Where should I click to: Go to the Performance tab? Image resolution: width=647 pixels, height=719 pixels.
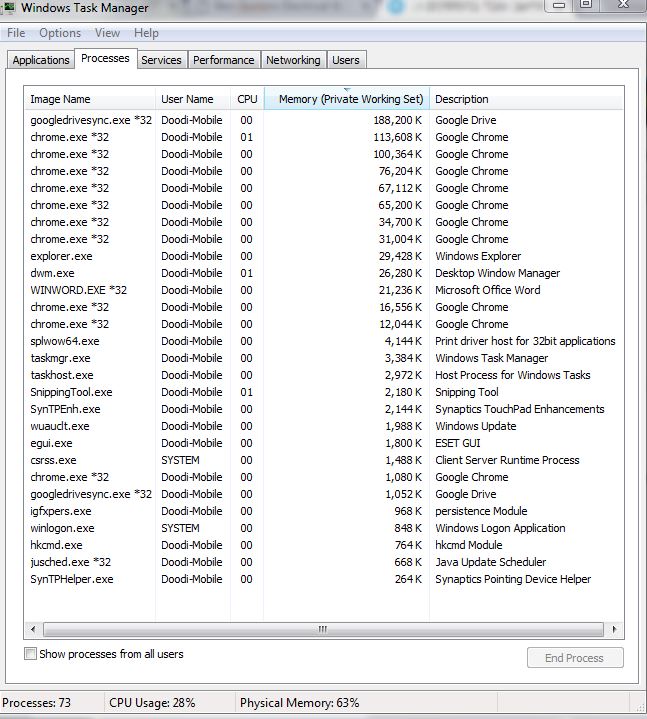[223, 60]
